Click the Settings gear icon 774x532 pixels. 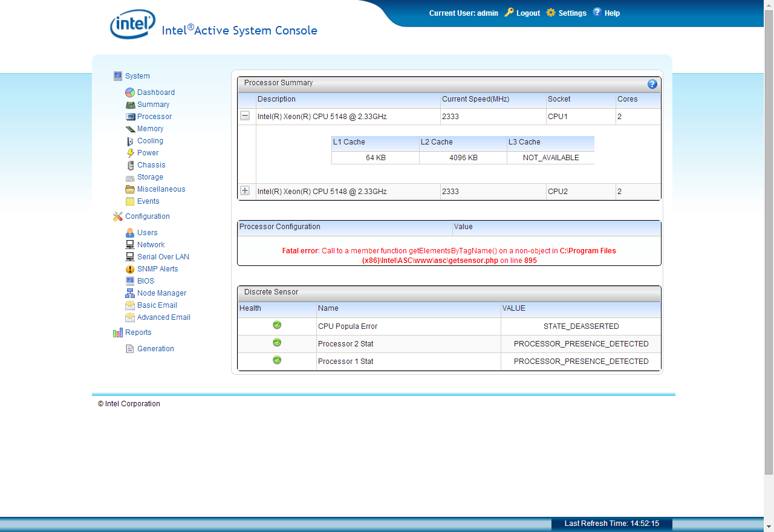click(x=551, y=13)
